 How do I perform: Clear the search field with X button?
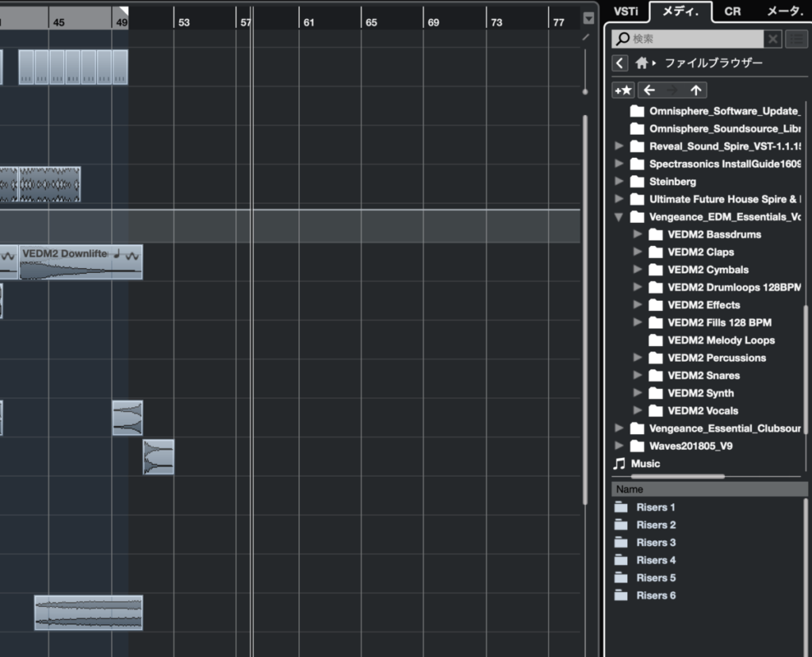(x=772, y=39)
